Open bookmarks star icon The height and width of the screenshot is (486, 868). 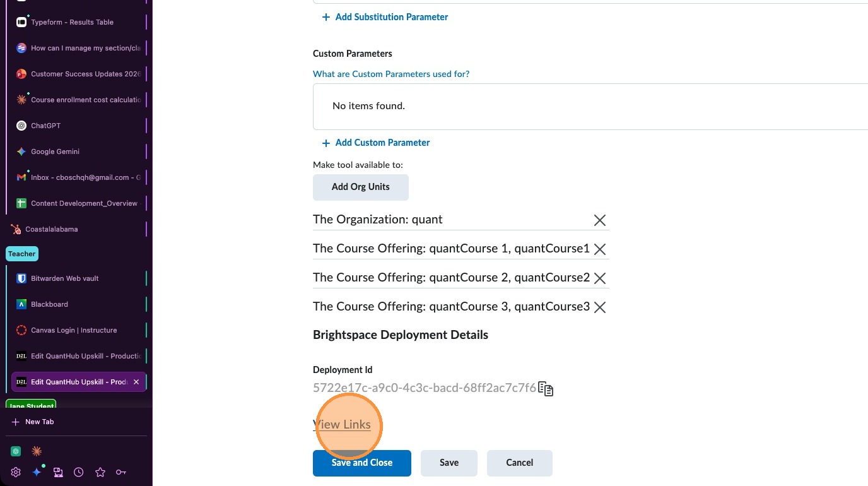tap(100, 472)
